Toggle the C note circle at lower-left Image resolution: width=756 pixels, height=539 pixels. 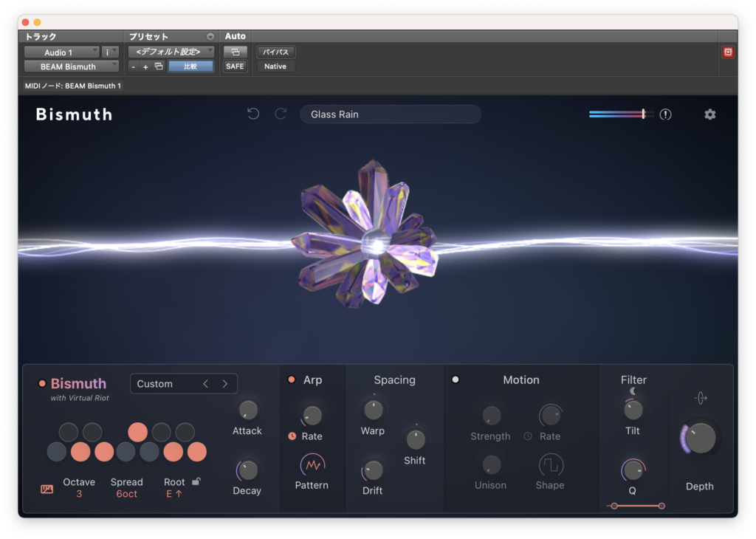(57, 452)
